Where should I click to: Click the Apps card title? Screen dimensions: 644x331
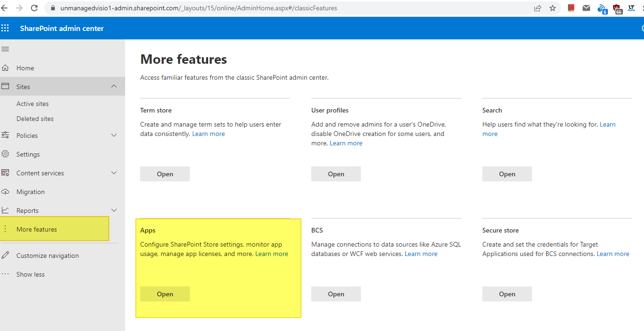[x=148, y=230]
